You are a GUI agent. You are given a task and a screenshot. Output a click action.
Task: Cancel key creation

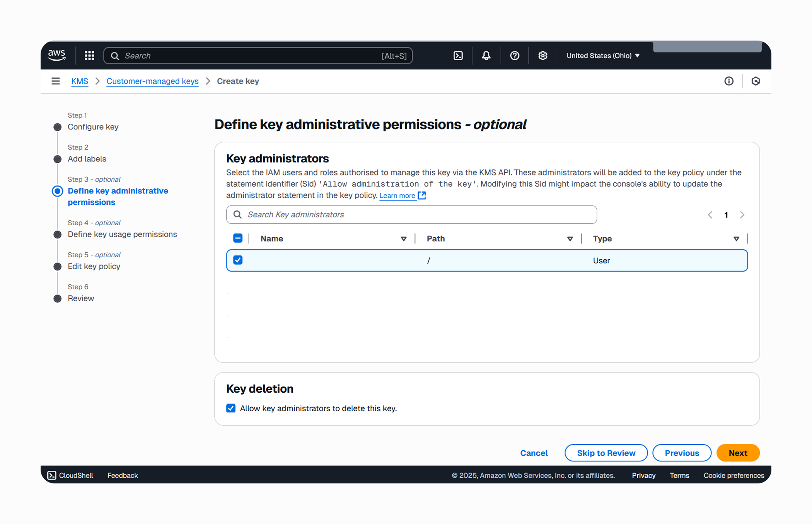click(534, 453)
